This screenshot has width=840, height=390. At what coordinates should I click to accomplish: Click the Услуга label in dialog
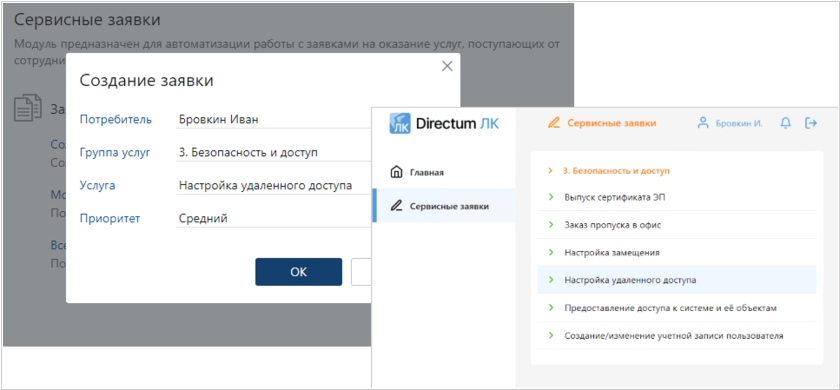pyautogui.click(x=98, y=186)
